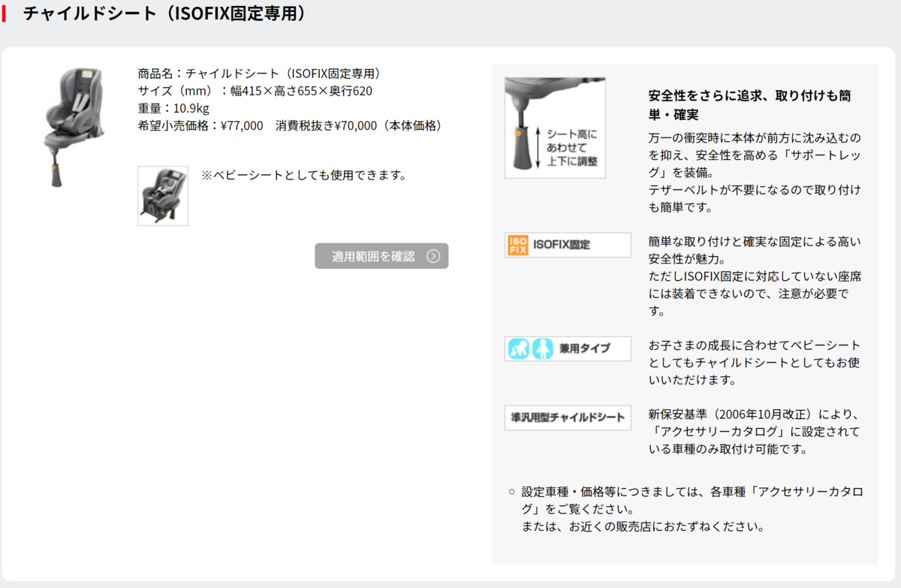Click the orange ISOFIX logo icon
The width and height of the screenshot is (901, 588).
pyautogui.click(x=518, y=245)
